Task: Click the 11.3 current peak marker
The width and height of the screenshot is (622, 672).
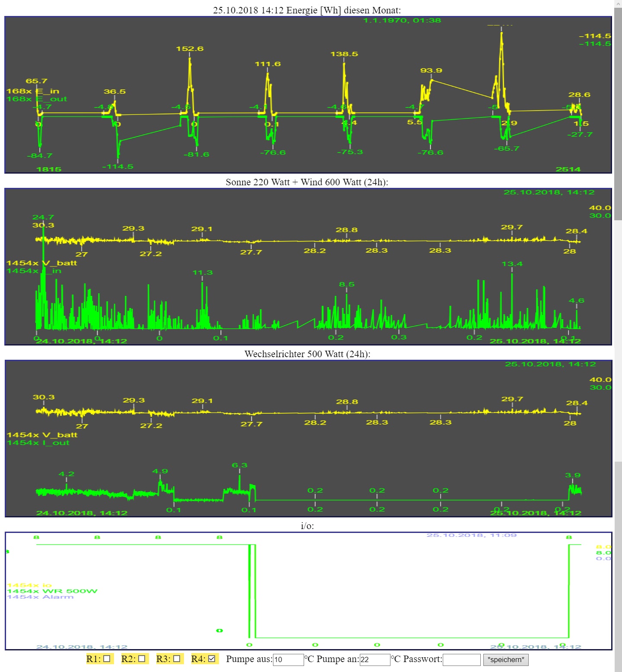Action: [x=202, y=273]
